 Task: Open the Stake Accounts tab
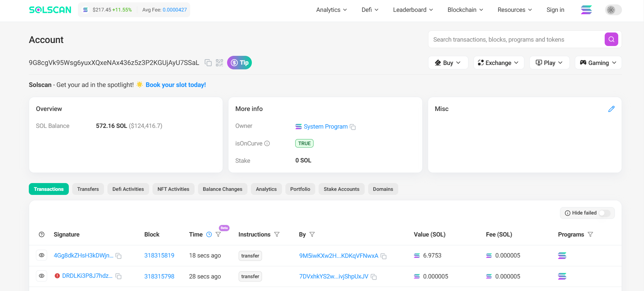pyautogui.click(x=341, y=189)
